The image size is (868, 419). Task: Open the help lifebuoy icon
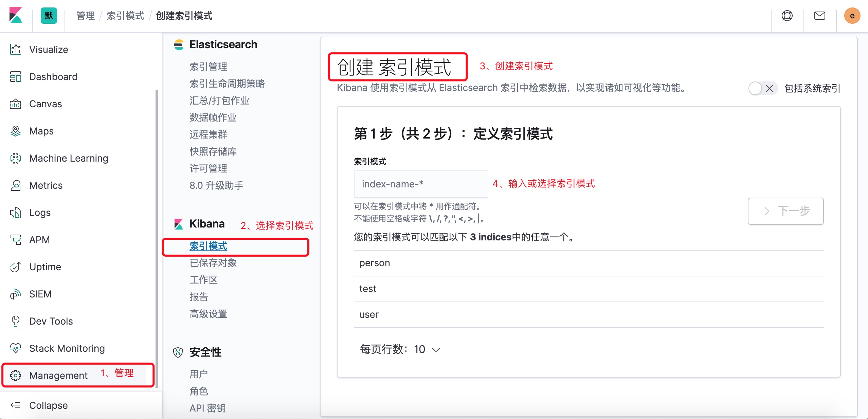coord(787,16)
